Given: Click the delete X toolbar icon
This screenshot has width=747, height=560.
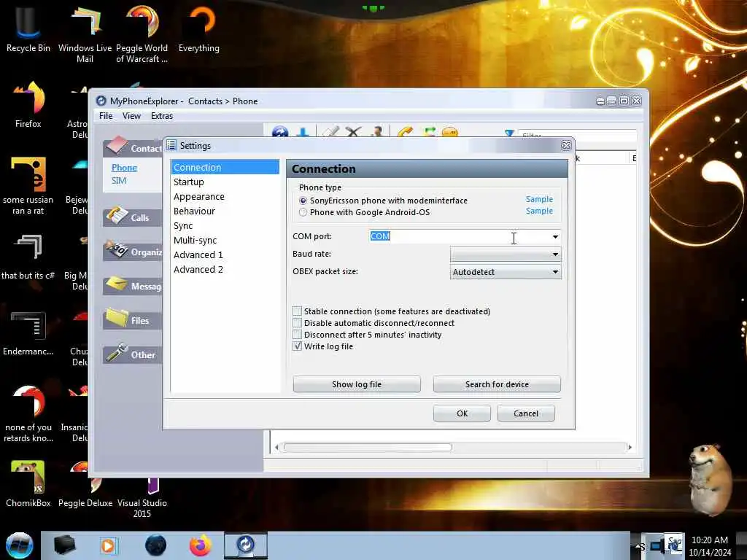Looking at the screenshot, I should pos(353,133).
